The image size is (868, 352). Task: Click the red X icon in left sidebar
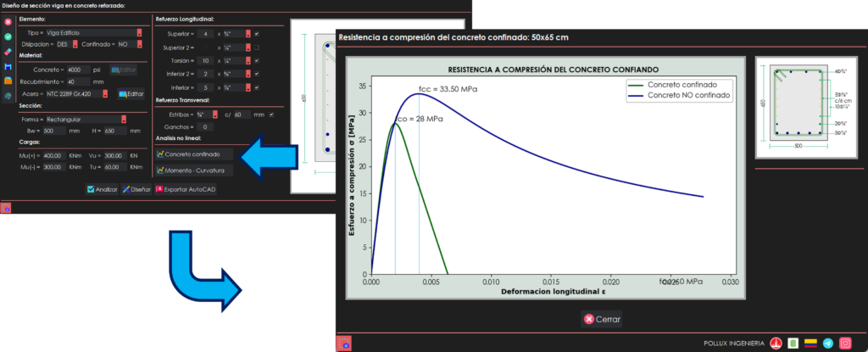[8, 20]
